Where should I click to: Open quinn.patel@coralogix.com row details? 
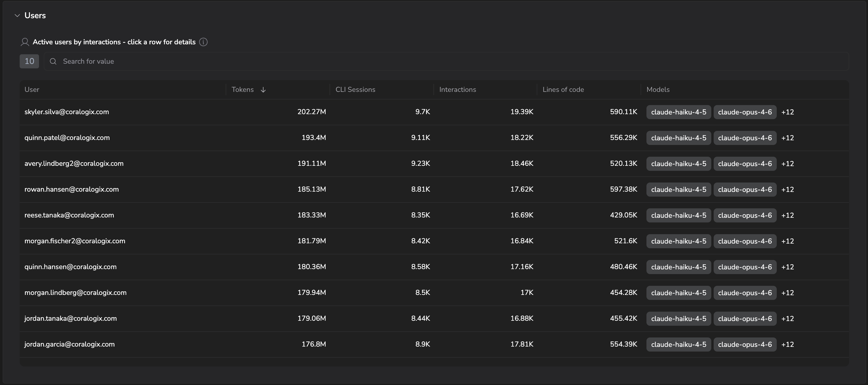click(x=434, y=138)
